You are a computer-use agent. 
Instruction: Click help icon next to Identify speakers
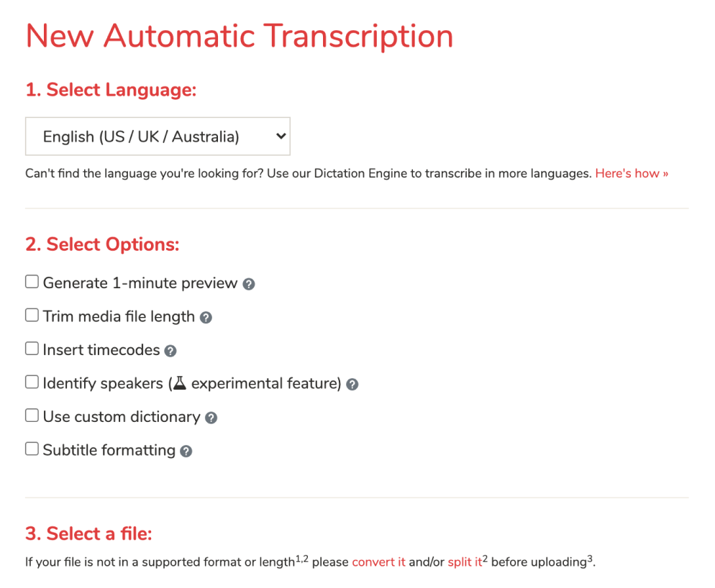(x=352, y=385)
